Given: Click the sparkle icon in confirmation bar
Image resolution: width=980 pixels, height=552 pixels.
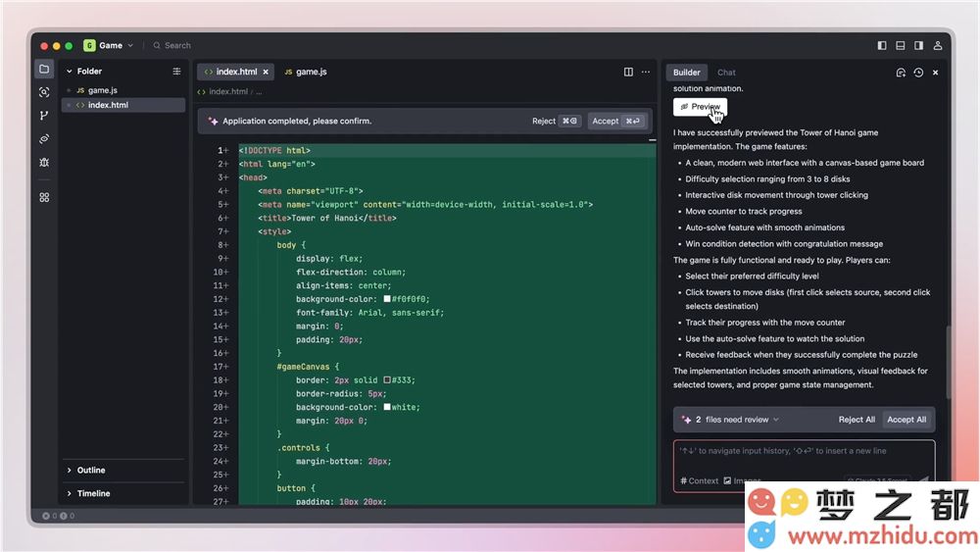Looking at the screenshot, I should pyautogui.click(x=213, y=121).
